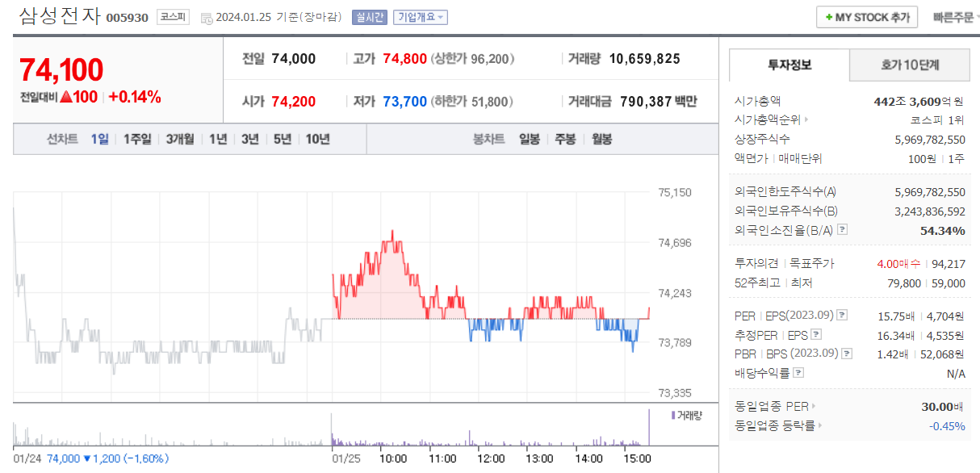The width and height of the screenshot is (980, 473).
Task: Show the 일봉 candlestick chart
Action: 530,139
